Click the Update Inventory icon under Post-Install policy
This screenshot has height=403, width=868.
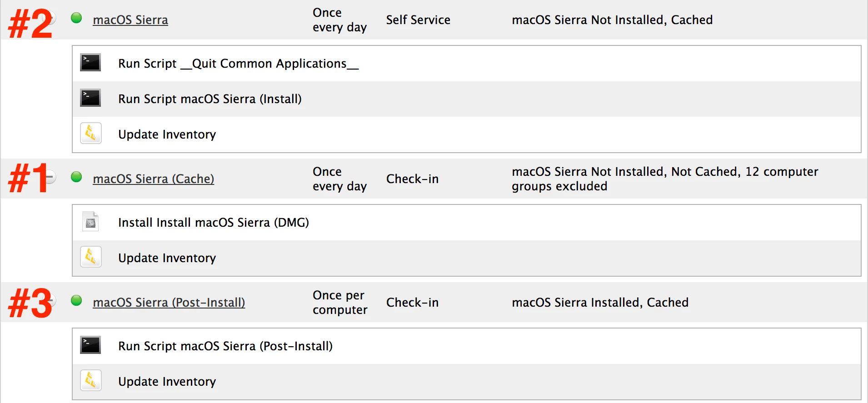pyautogui.click(x=91, y=381)
